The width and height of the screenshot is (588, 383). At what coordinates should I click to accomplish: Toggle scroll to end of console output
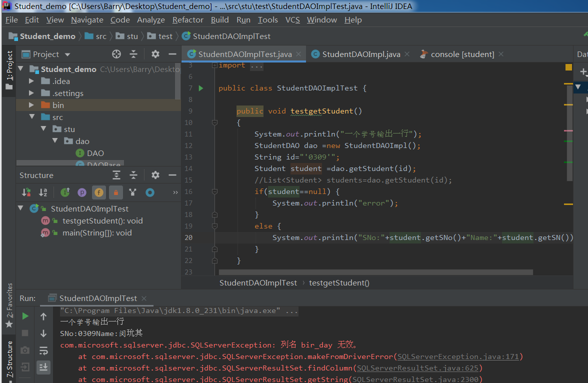coord(43,367)
